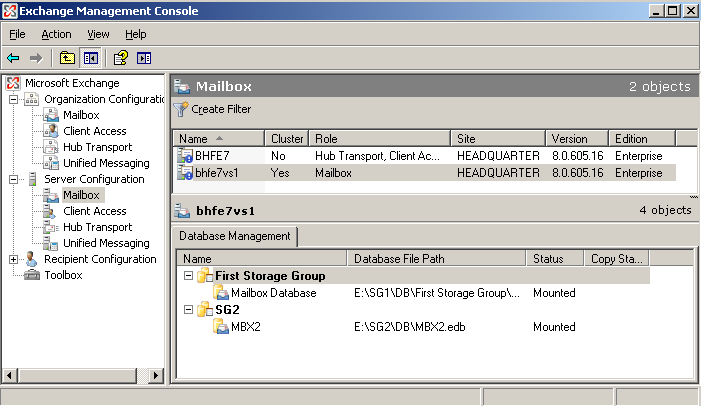The height and width of the screenshot is (406, 701).
Task: Switch to the Database Management tab
Action: pyautogui.click(x=235, y=236)
